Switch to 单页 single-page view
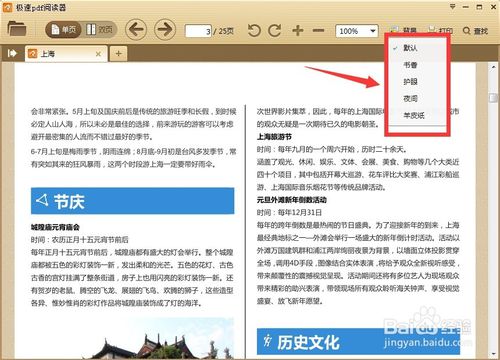500x360 pixels. [63, 30]
